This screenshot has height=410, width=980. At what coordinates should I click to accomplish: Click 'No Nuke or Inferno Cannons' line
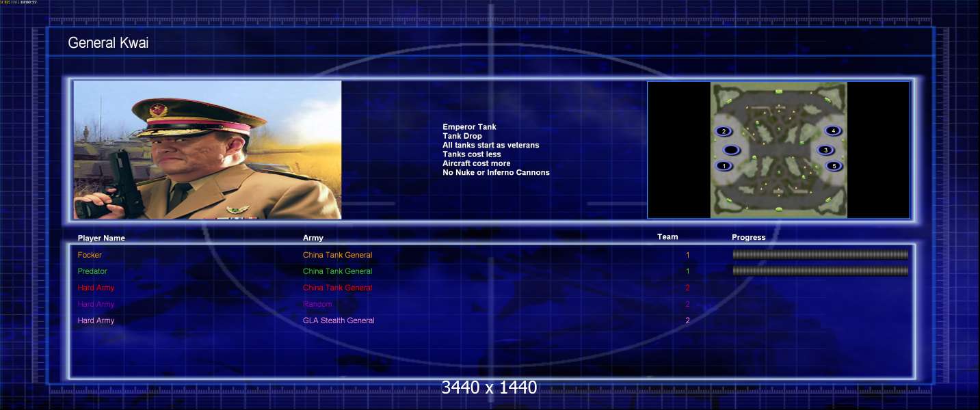pos(496,172)
